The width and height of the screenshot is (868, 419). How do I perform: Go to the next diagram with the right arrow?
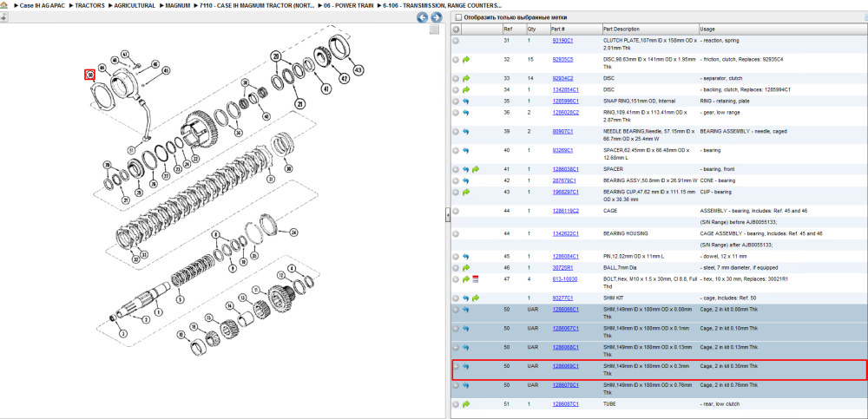(437, 17)
